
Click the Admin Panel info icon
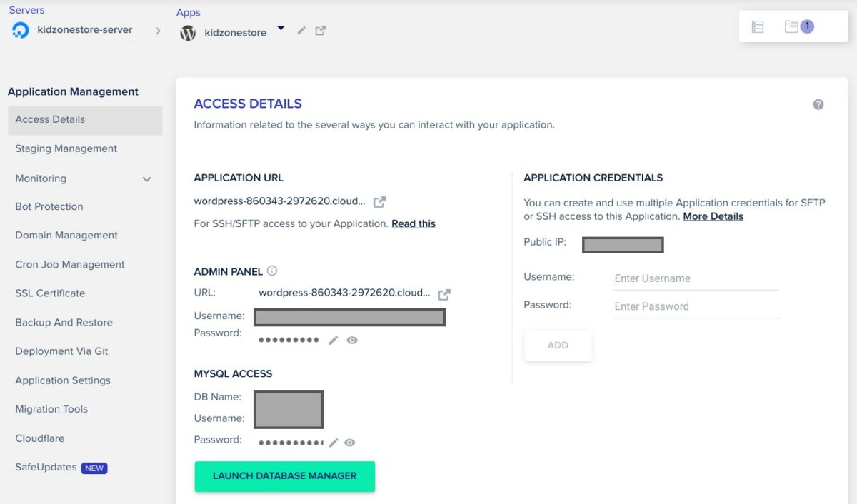point(272,271)
